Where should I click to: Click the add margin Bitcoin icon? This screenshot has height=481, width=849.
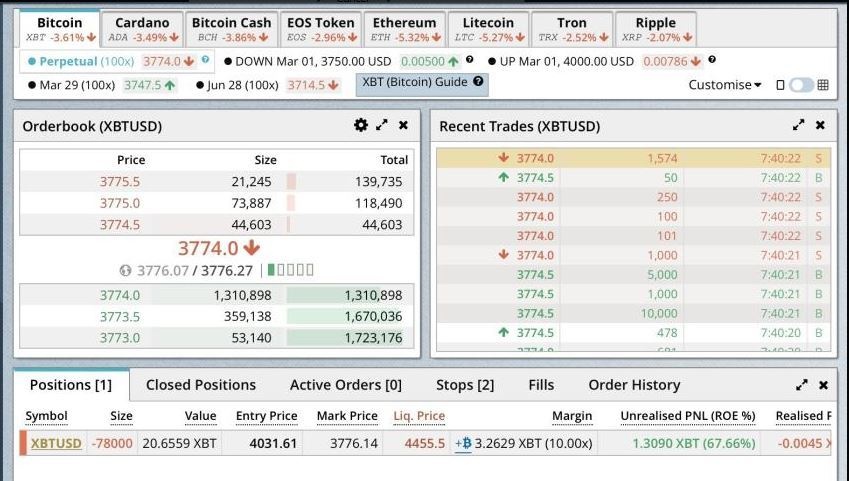tap(463, 444)
